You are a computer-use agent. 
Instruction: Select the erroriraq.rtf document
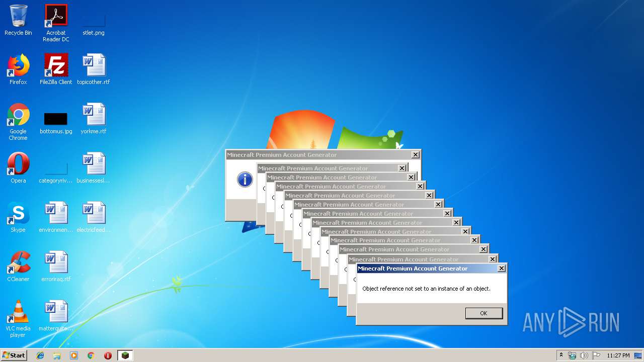pyautogui.click(x=56, y=266)
